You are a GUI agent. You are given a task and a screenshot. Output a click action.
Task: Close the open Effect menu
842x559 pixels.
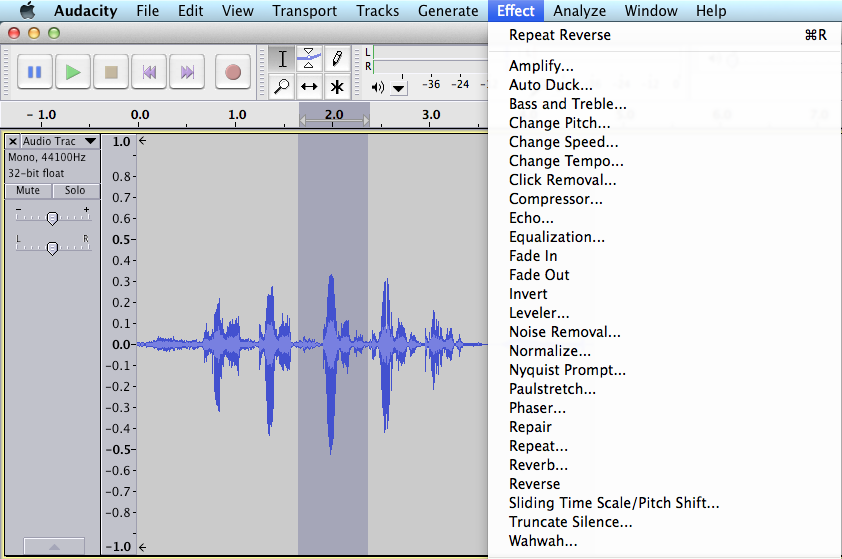(x=516, y=11)
